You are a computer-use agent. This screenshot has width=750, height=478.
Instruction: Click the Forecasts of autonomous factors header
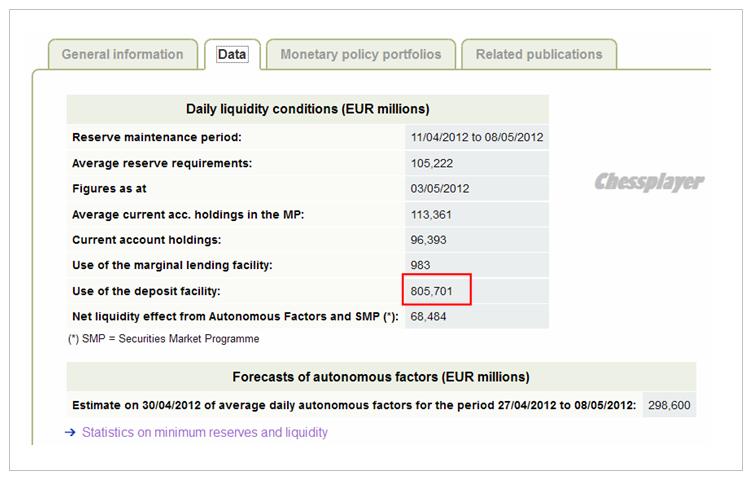click(x=381, y=377)
